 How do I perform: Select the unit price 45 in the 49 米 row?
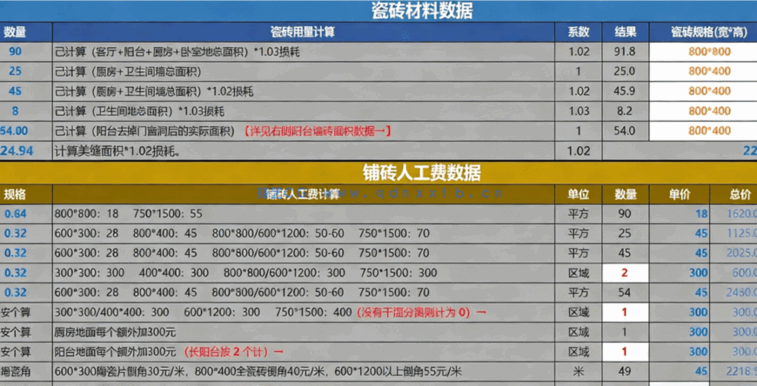point(679,372)
